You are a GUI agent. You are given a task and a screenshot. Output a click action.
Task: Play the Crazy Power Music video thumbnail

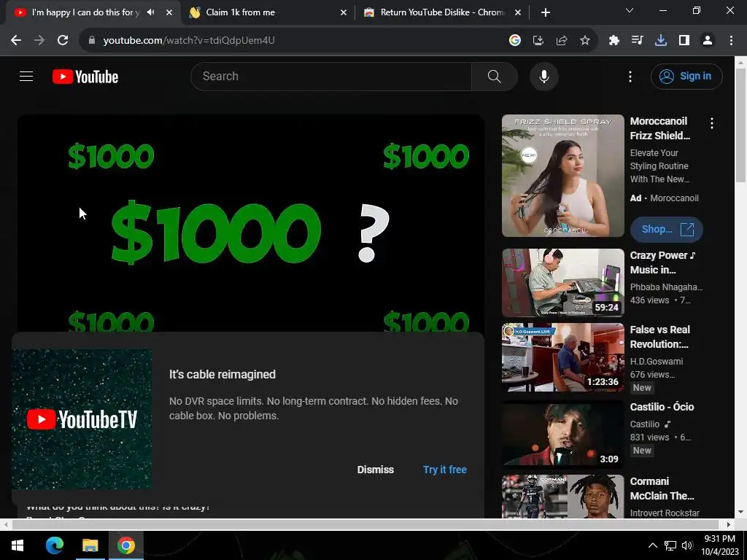click(x=562, y=283)
